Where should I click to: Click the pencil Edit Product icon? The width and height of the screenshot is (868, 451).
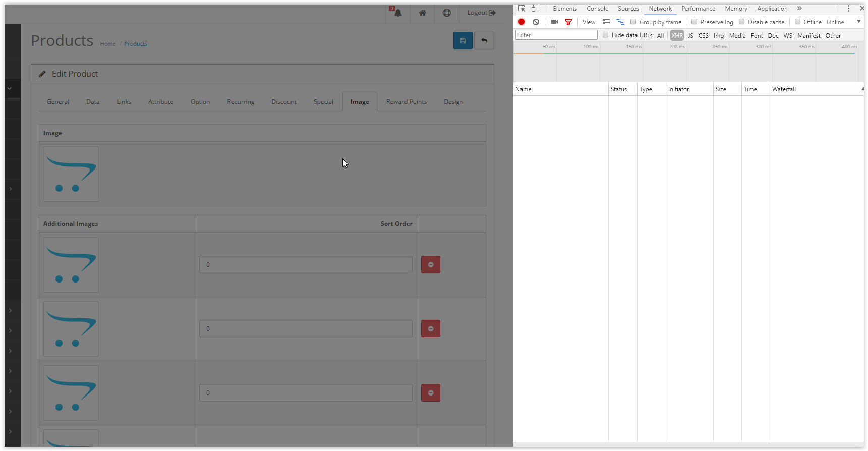42,74
